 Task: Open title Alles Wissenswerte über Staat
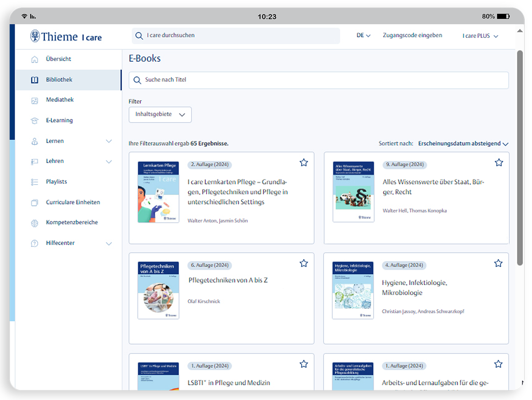(x=433, y=187)
